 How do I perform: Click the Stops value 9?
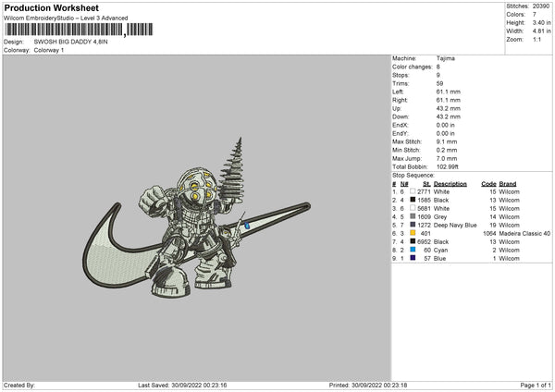(438, 75)
